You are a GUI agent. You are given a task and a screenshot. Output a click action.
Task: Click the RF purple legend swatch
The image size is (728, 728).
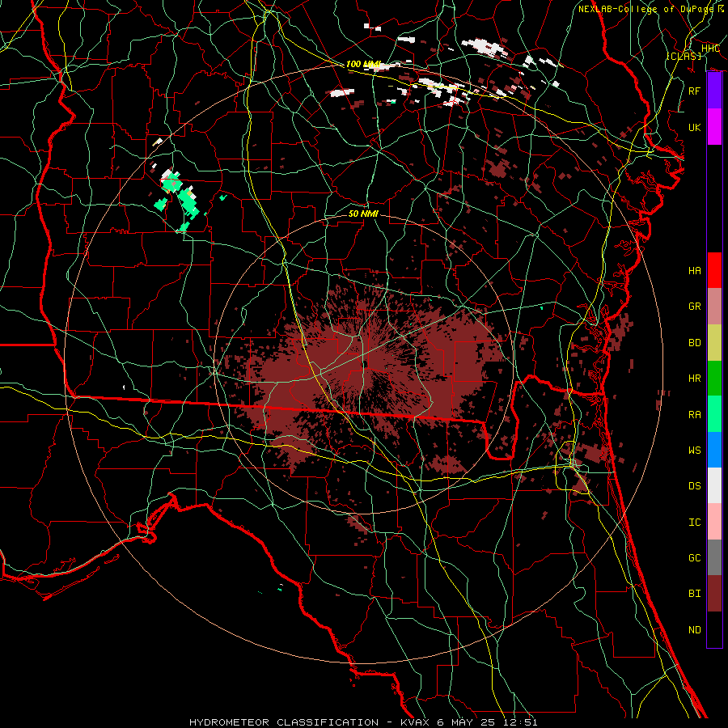pyautogui.click(x=714, y=91)
